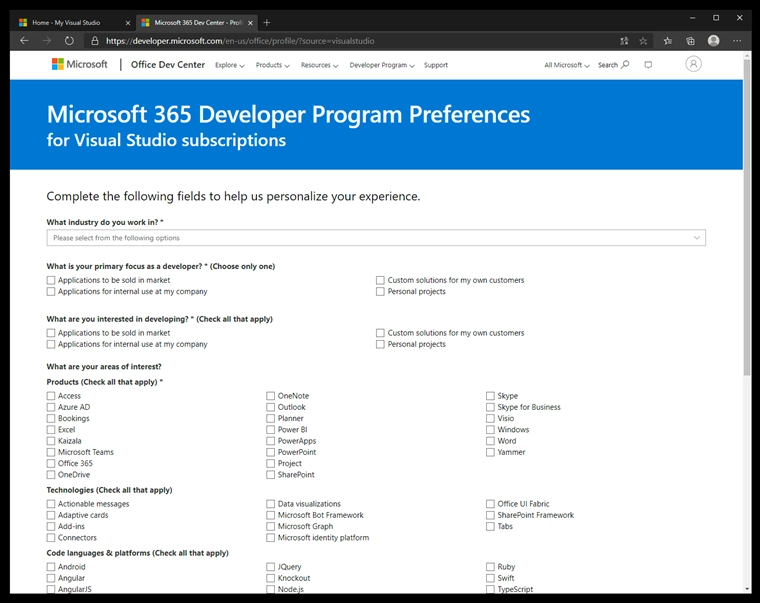Click the feedback chat icon

click(648, 64)
